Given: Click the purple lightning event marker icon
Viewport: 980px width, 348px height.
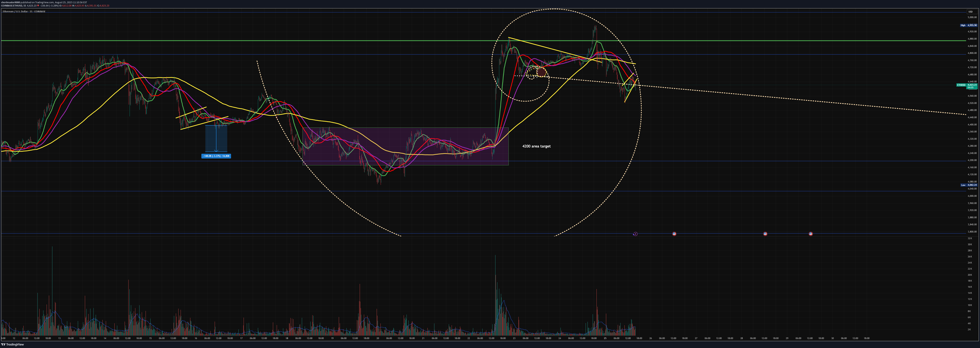Looking at the screenshot, I should [x=635, y=234].
